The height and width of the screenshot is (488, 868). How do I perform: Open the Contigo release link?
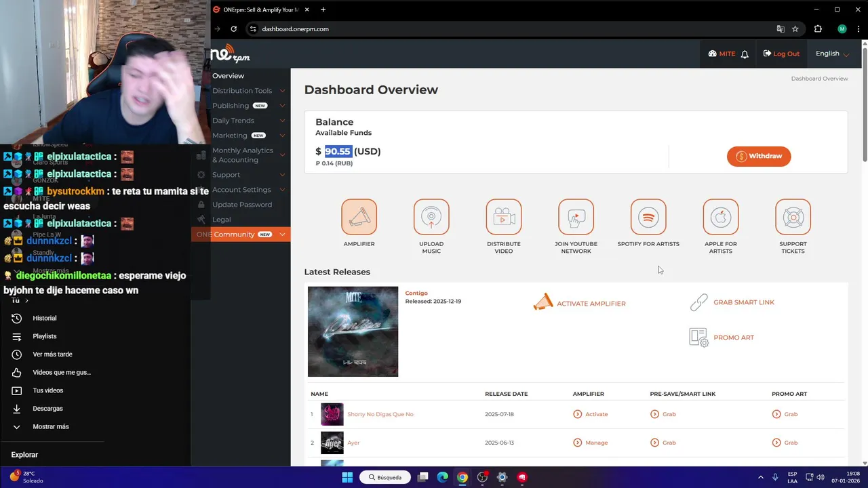click(x=416, y=293)
